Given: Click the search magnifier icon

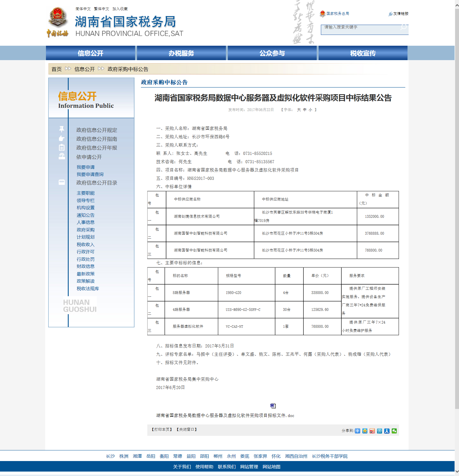Looking at the screenshot, I should [x=404, y=27].
